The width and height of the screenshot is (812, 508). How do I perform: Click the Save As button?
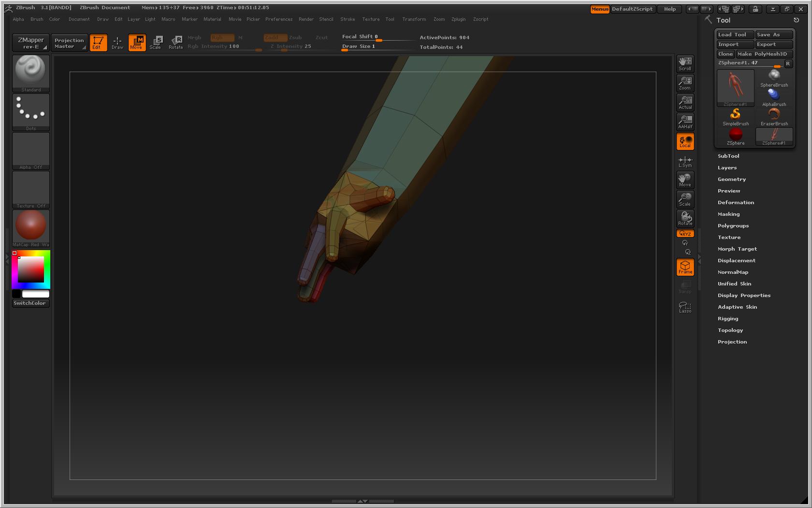774,35
